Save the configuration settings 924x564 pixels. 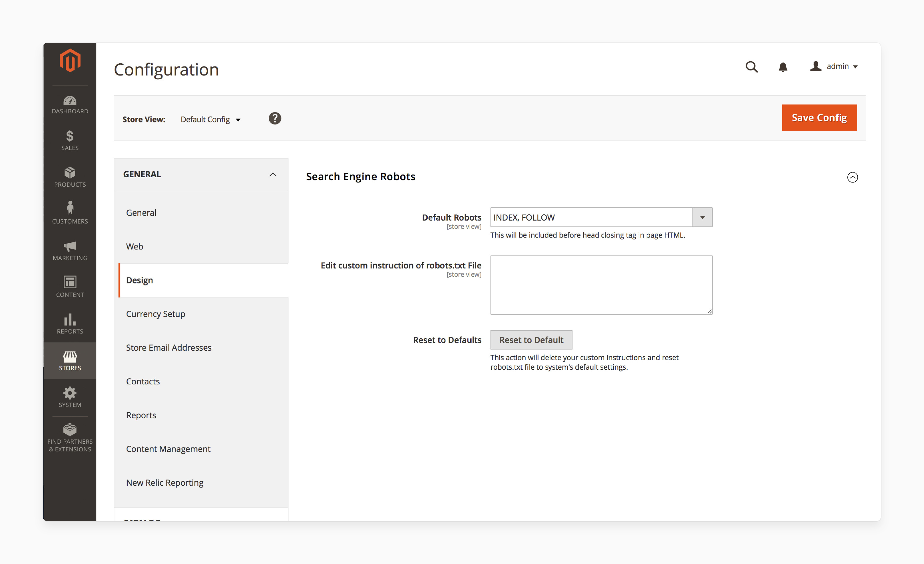point(819,117)
